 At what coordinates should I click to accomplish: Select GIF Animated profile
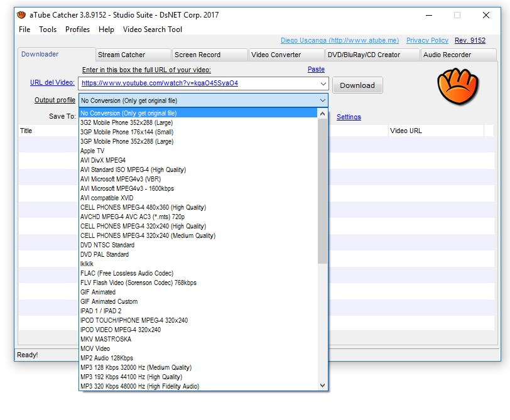198,293
